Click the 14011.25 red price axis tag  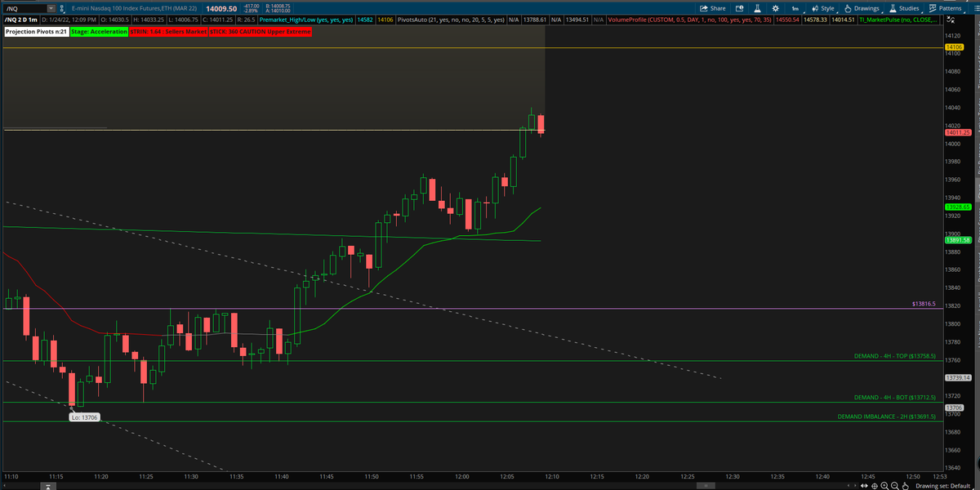(x=957, y=132)
